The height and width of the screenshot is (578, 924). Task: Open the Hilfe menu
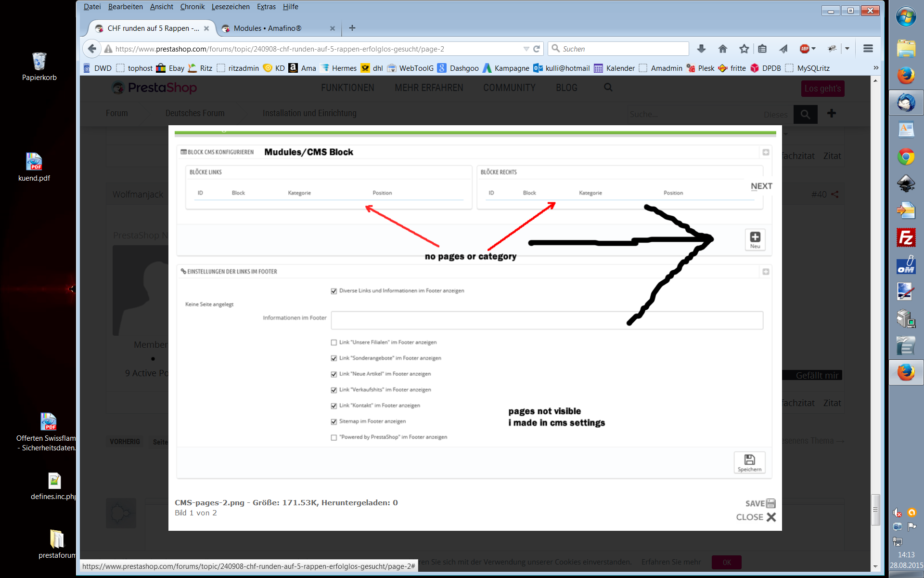click(290, 7)
